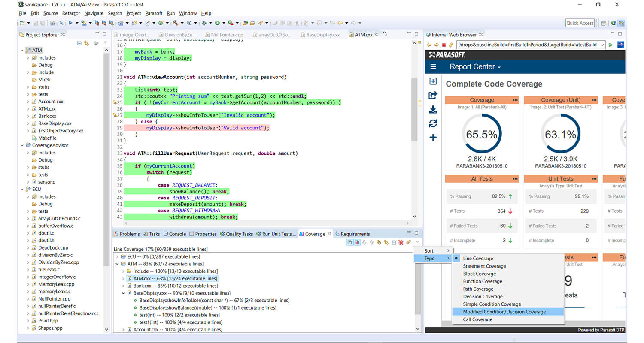This screenshot has height=343, width=644.
Task: Click Collapse All icon in Project Explorer
Action: point(79,43)
